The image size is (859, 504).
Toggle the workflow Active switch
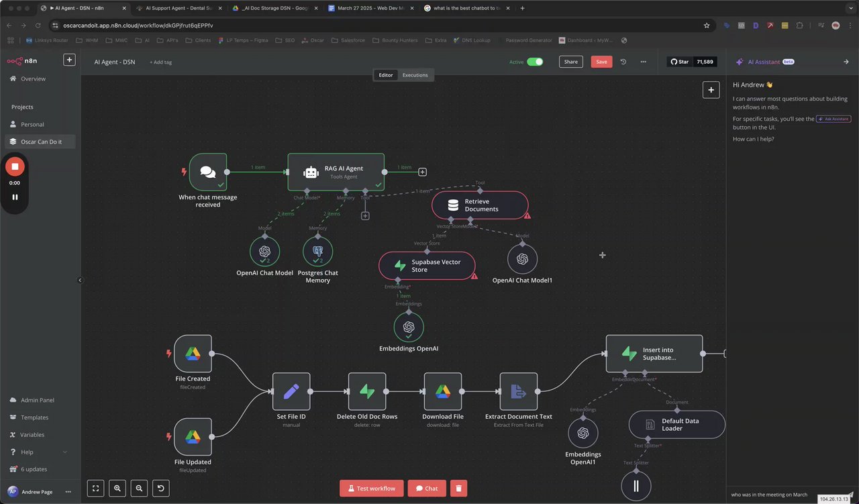(x=535, y=62)
